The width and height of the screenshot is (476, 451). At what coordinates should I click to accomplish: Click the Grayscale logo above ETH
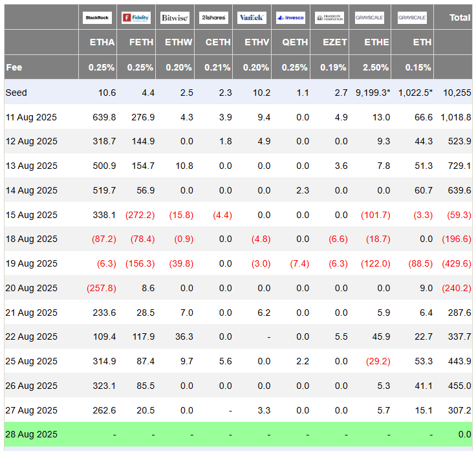(412, 17)
